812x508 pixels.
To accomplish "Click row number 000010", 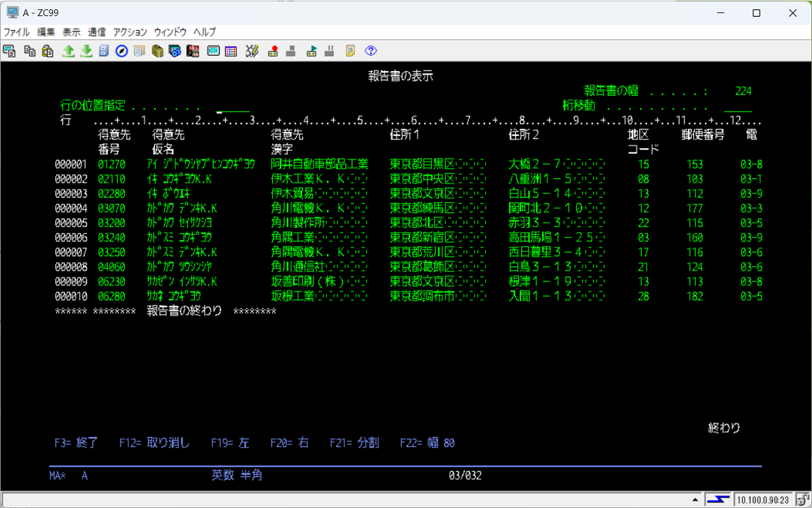I will [71, 296].
